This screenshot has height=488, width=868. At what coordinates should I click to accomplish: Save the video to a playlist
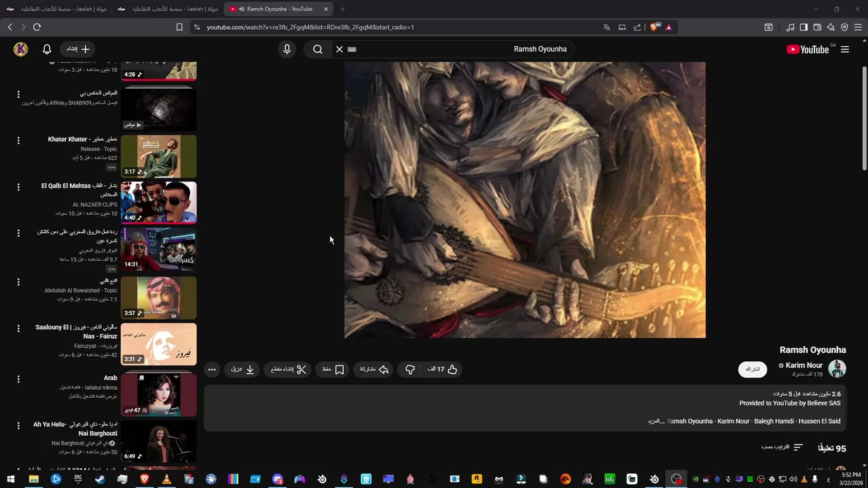333,369
